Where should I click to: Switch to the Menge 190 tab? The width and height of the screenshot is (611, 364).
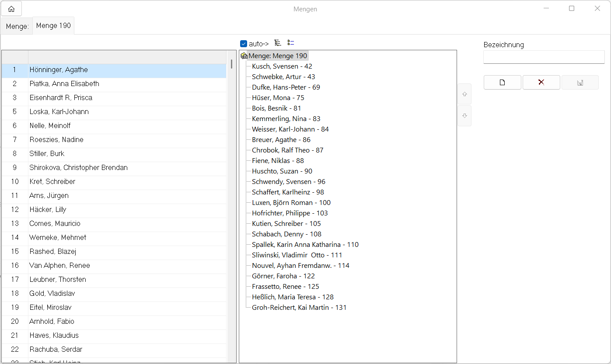(x=53, y=26)
